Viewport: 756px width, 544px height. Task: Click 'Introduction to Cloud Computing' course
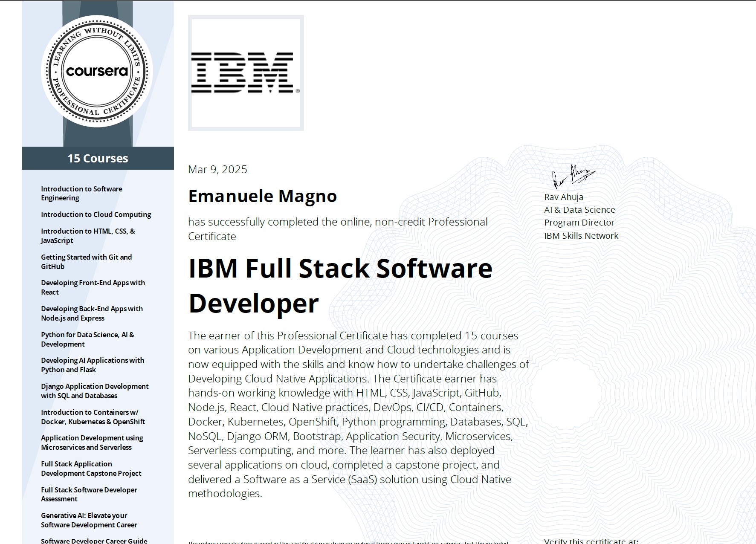click(96, 214)
